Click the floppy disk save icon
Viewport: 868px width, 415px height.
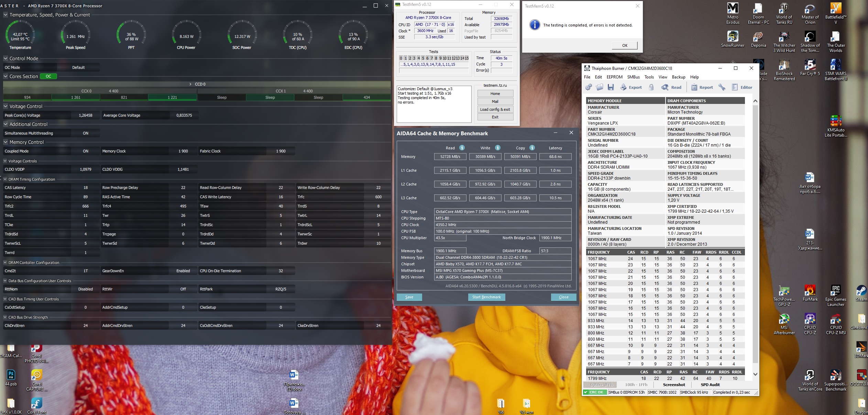point(611,87)
